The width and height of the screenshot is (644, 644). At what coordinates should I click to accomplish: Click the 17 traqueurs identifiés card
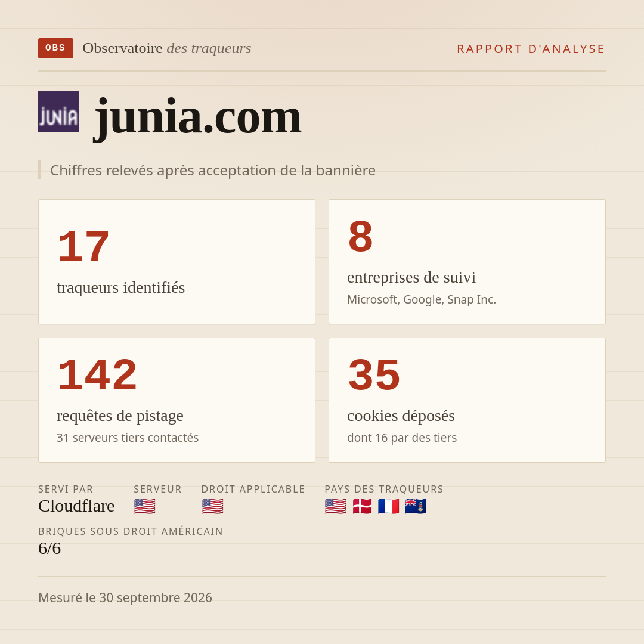(x=177, y=262)
